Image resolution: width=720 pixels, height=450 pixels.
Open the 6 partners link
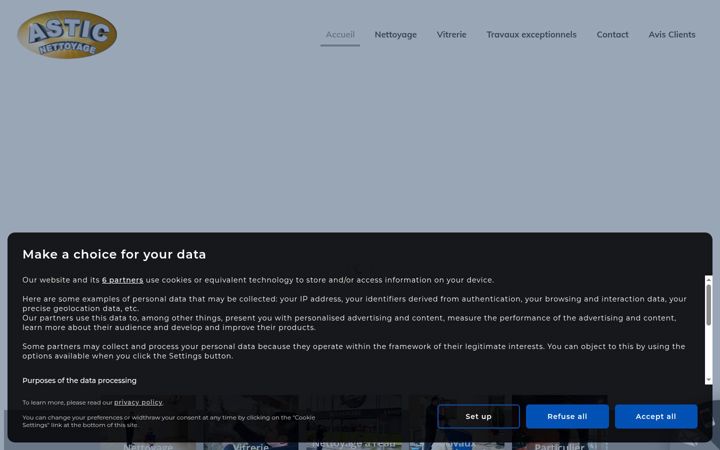123,280
